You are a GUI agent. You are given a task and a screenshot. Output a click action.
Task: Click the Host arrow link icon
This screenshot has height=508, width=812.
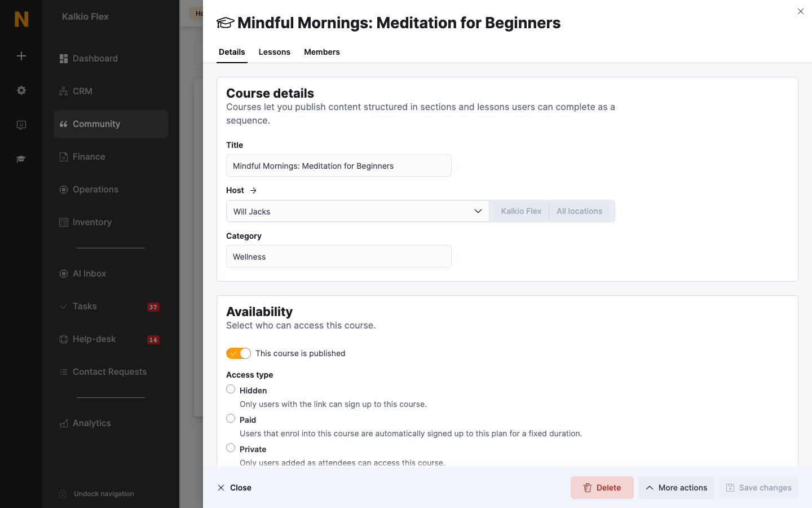(x=253, y=191)
